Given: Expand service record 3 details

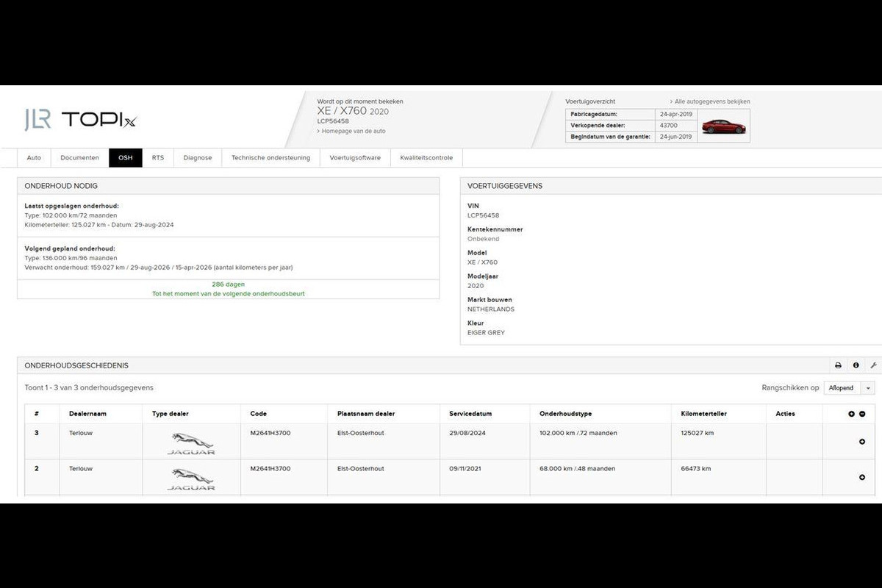Looking at the screenshot, I should pos(861,442).
